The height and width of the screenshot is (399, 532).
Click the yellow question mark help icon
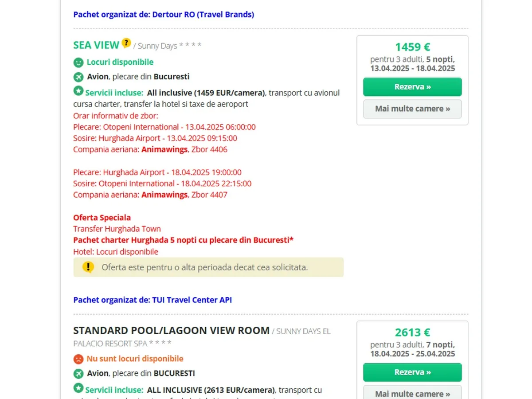pyautogui.click(x=126, y=43)
